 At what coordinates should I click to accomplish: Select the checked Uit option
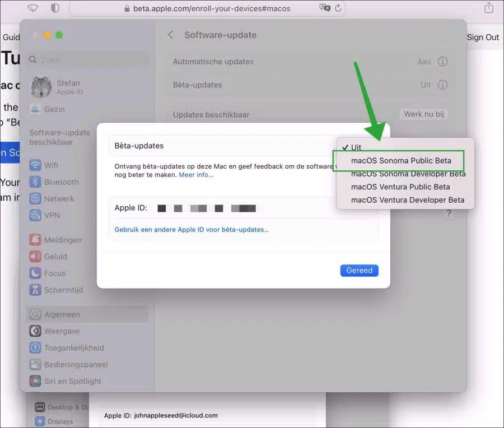[x=356, y=147]
